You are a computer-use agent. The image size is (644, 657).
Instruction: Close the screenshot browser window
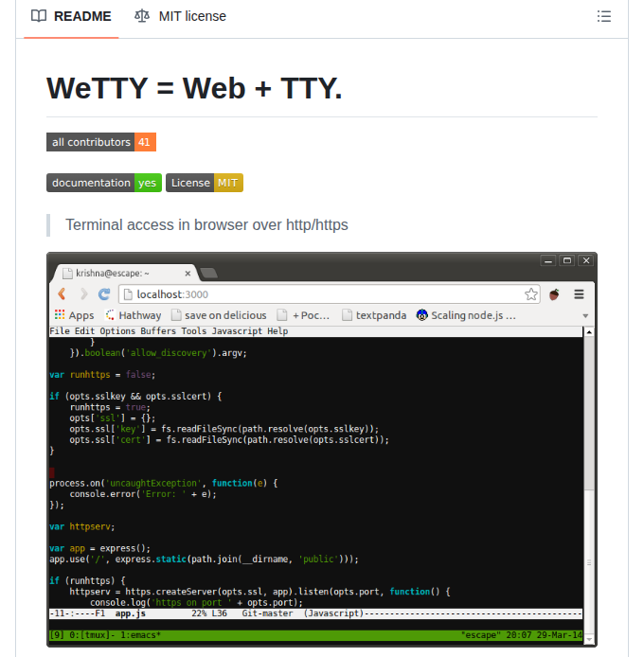[586, 260]
